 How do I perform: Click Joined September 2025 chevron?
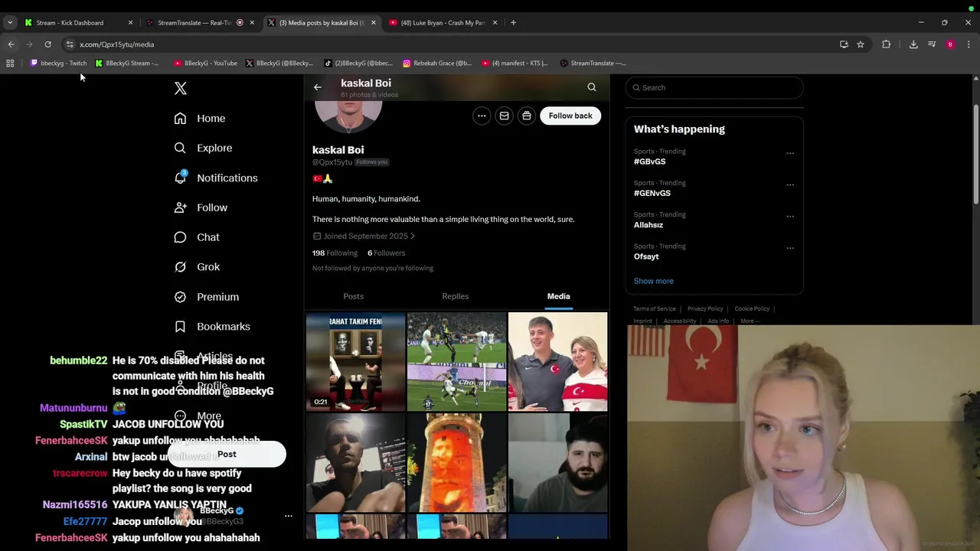tap(412, 236)
